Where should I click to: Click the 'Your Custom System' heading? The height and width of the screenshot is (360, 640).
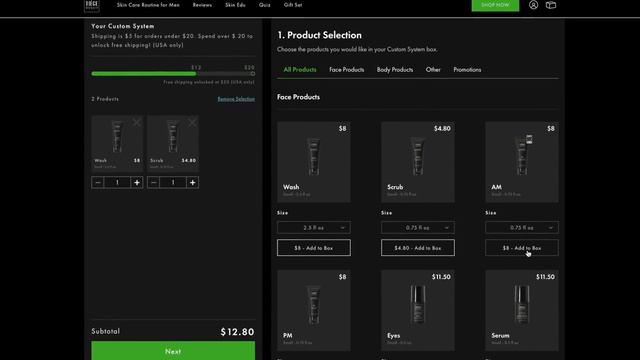pos(123,26)
